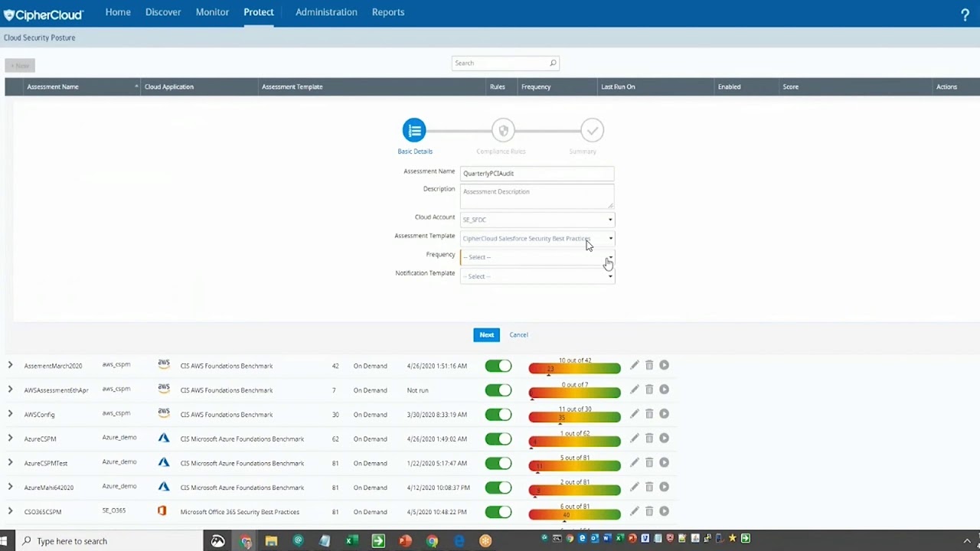Click the help question mark icon
The width and height of the screenshot is (980, 551).
click(965, 15)
